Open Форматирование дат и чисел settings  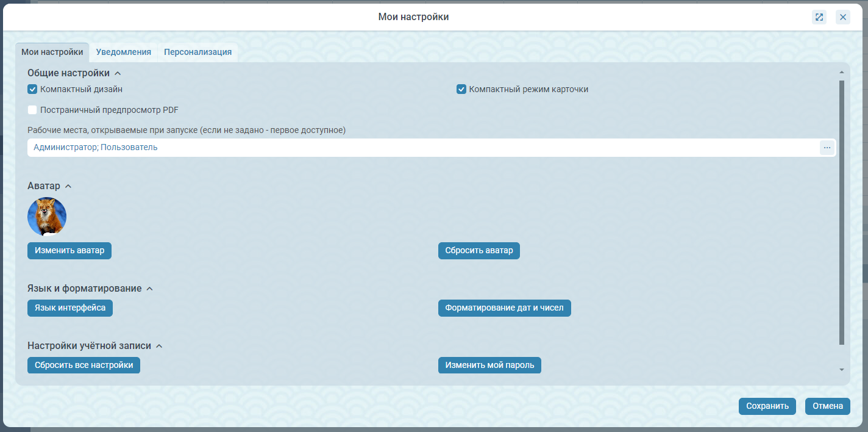pos(504,308)
